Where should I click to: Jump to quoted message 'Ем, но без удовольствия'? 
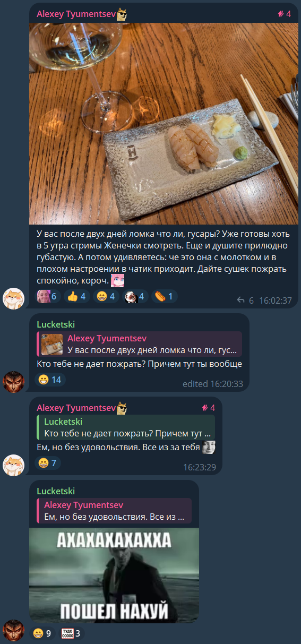[114, 511]
